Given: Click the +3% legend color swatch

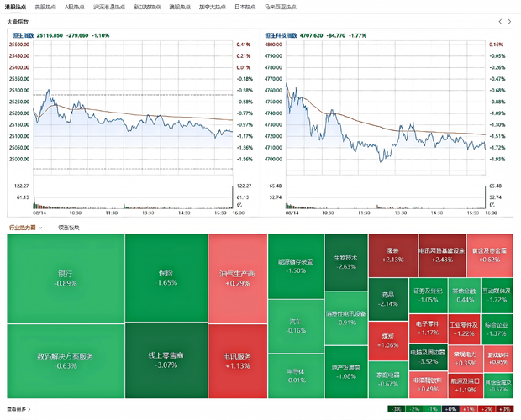Looking at the screenshot, I should click(x=504, y=409).
